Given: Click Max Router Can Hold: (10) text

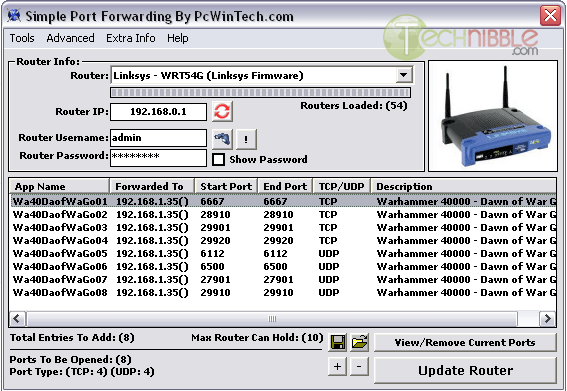Looking at the screenshot, I should 257,337.
